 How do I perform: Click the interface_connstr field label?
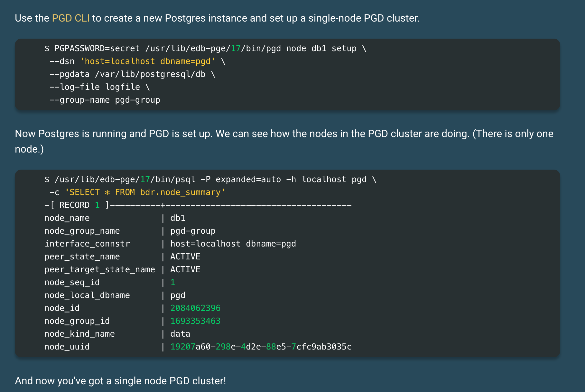pos(87,244)
